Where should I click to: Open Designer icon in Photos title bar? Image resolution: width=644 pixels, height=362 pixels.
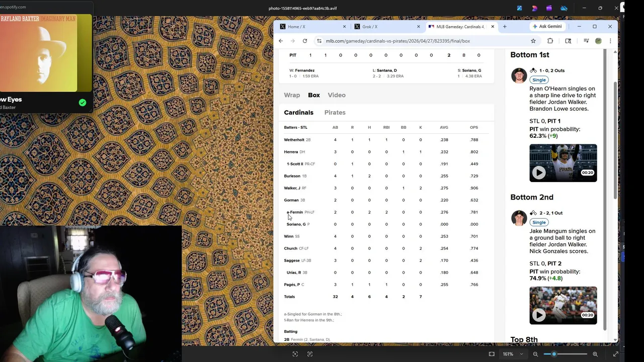[x=534, y=8]
